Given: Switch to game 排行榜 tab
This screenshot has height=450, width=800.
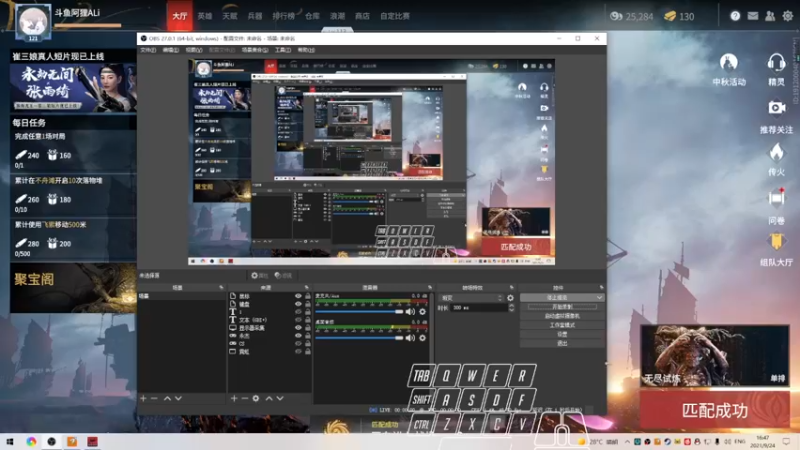Looking at the screenshot, I should (x=283, y=16).
